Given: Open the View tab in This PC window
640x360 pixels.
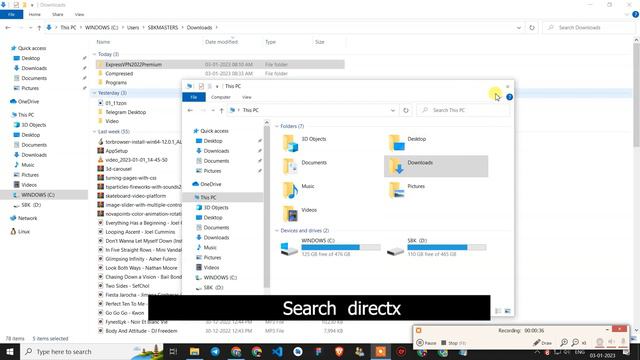Looking at the screenshot, I should (x=247, y=97).
